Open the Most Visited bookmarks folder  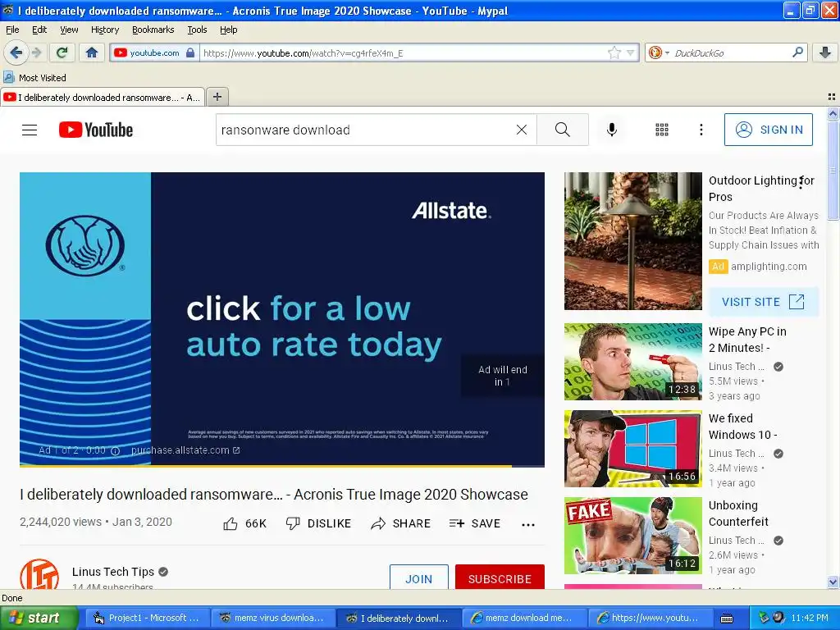pos(34,78)
